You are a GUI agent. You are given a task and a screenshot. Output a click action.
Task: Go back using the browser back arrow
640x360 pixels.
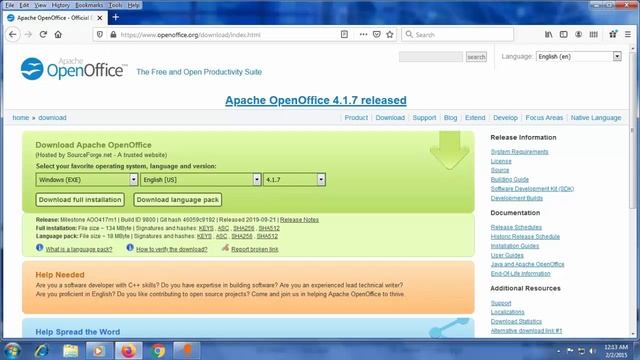pyautogui.click(x=13, y=35)
